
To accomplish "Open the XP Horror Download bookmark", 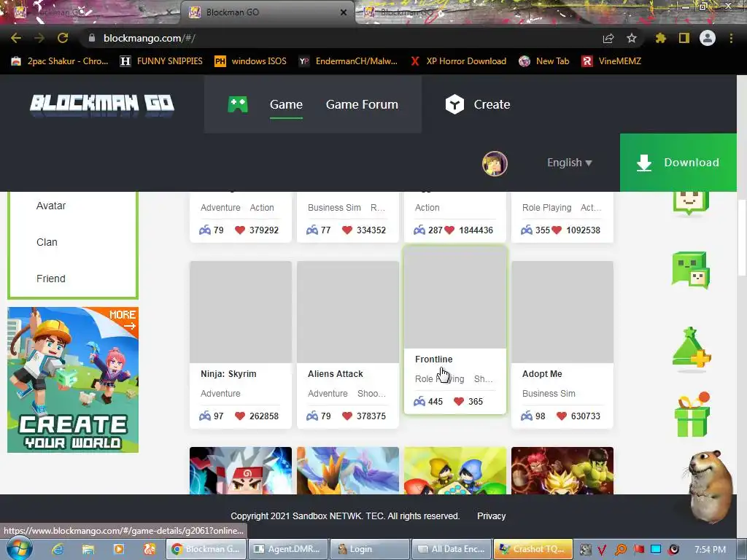I will [458, 61].
